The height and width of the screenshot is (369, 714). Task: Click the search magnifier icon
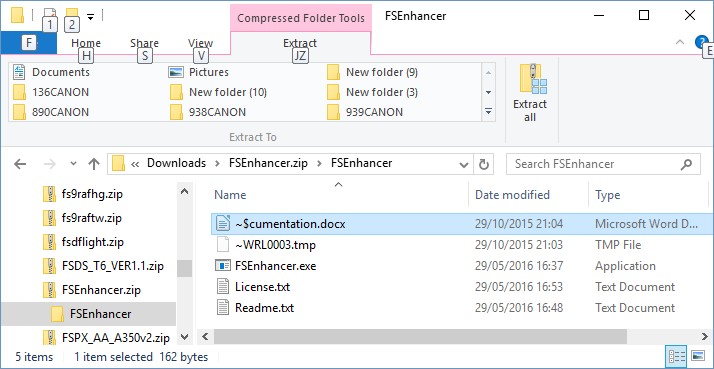point(687,164)
